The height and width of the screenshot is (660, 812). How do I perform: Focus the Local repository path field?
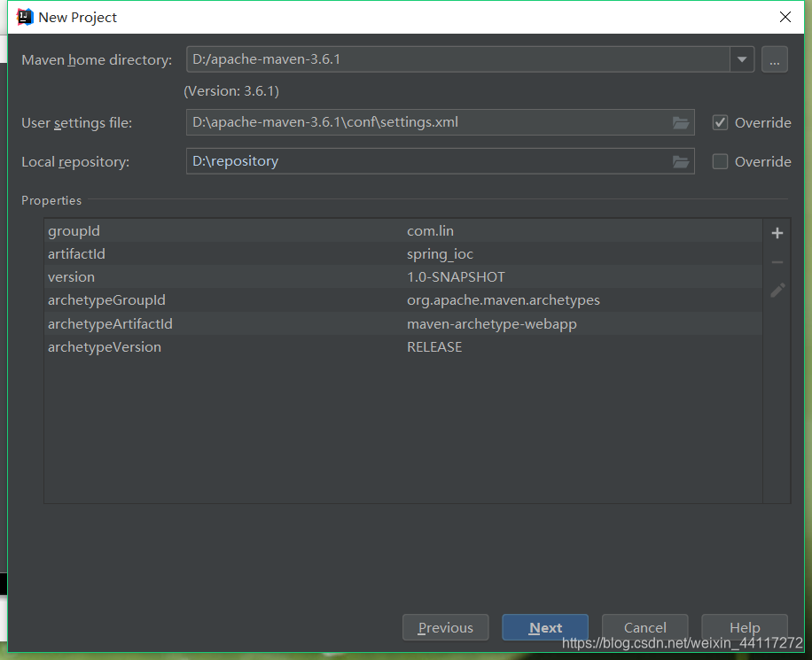point(441,161)
